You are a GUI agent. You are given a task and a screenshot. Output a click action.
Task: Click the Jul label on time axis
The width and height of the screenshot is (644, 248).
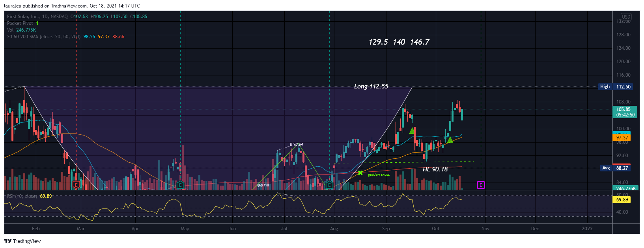coord(284,229)
